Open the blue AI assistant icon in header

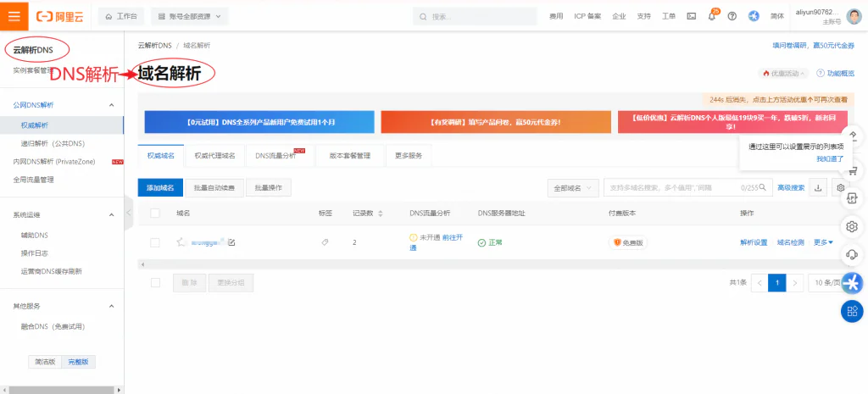click(x=754, y=16)
